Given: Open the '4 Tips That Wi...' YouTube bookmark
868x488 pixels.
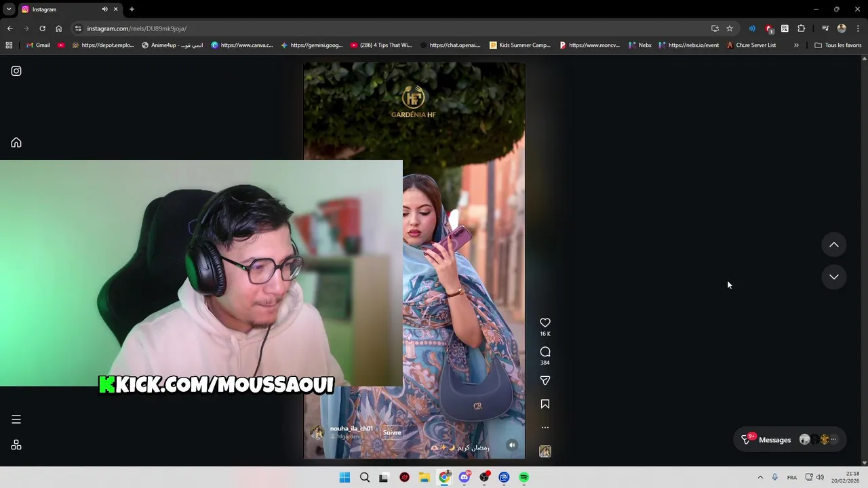Looking at the screenshot, I should coord(381,45).
